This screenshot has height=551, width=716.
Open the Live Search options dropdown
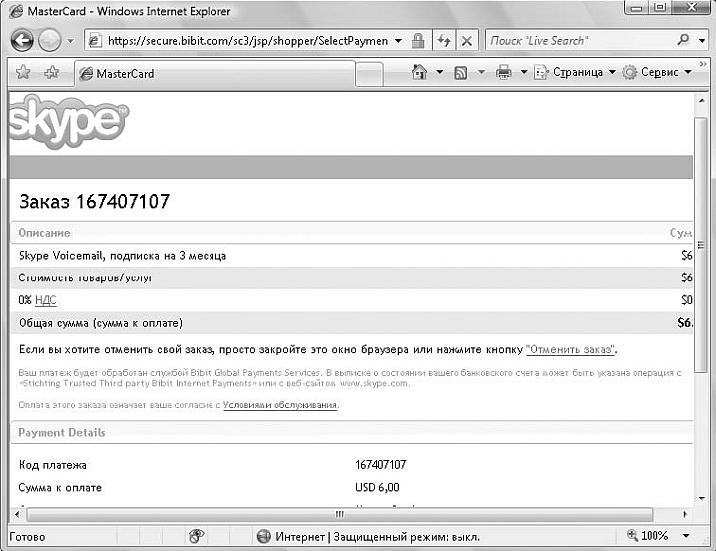point(705,41)
